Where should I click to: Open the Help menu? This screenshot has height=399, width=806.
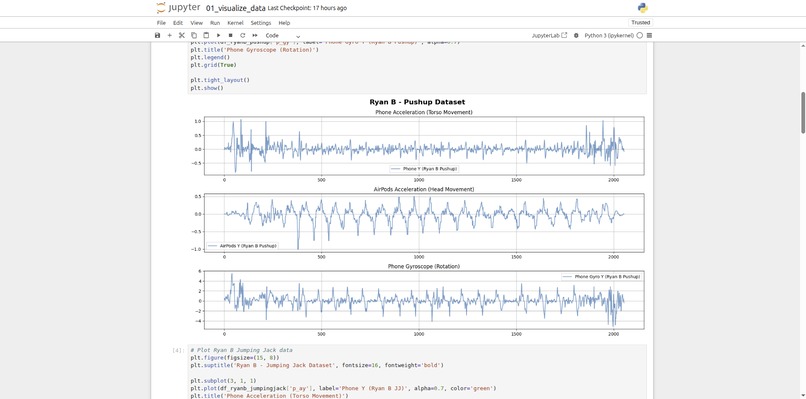[x=284, y=23]
